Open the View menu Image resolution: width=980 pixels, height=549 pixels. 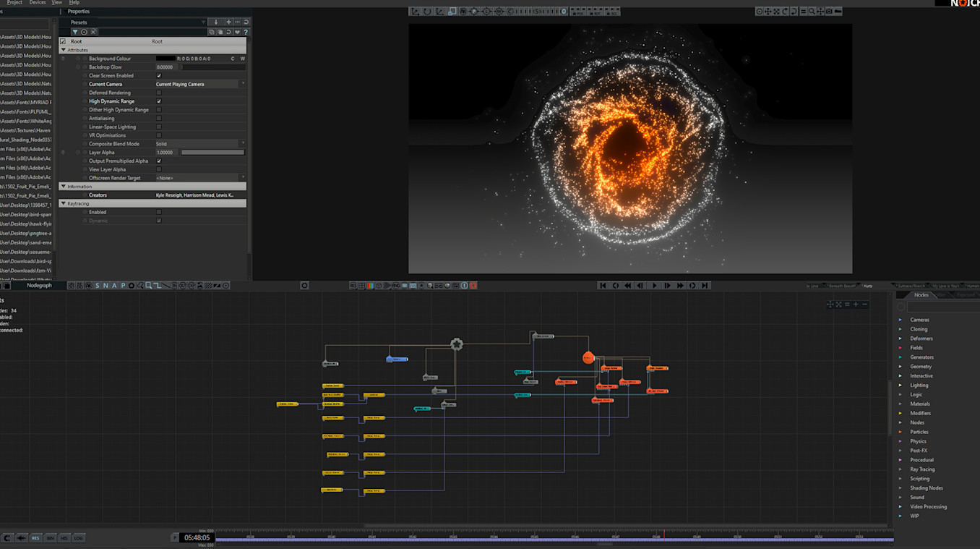[x=56, y=3]
